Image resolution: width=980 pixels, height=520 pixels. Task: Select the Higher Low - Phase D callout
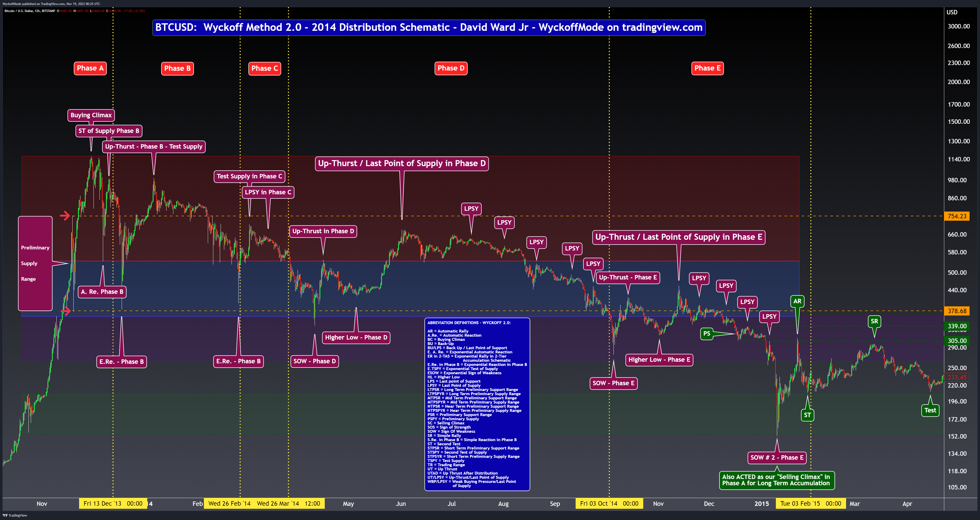tap(356, 338)
